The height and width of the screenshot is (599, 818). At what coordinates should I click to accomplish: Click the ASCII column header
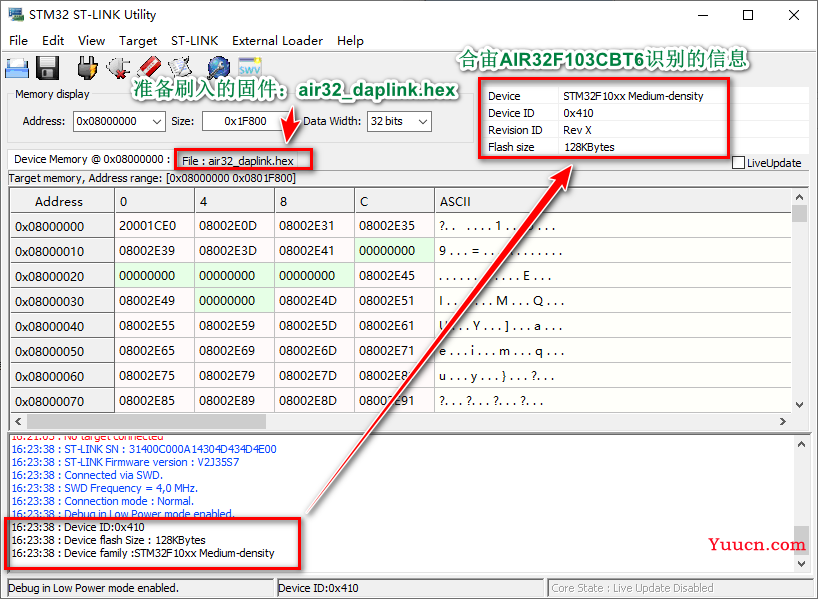click(613, 201)
